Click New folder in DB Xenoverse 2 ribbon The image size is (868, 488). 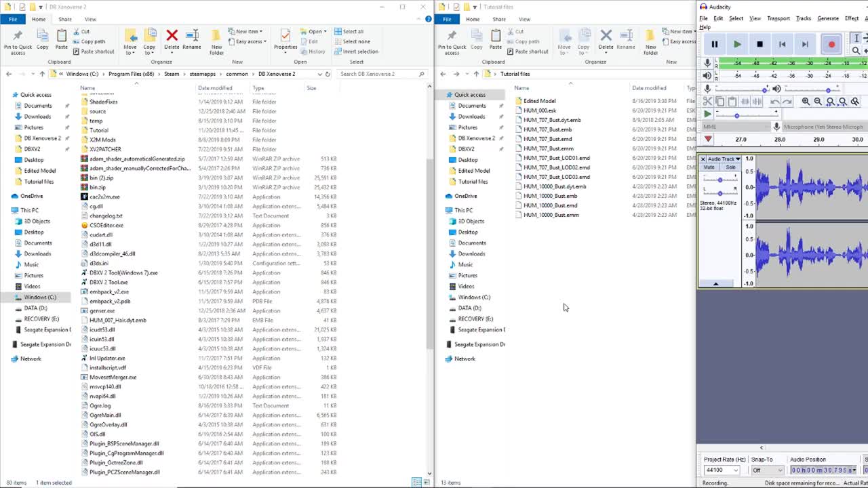point(216,42)
